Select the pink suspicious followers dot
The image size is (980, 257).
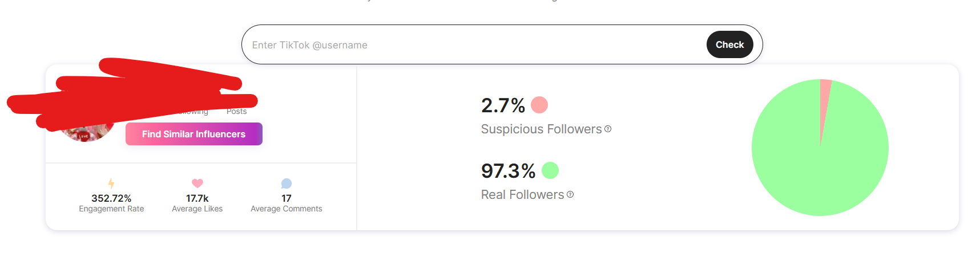click(539, 105)
